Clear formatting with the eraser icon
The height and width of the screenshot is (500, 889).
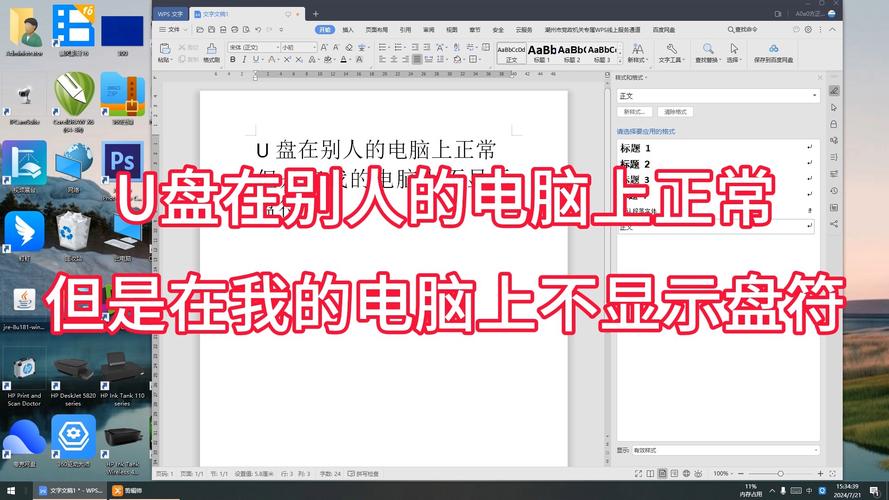click(349, 48)
